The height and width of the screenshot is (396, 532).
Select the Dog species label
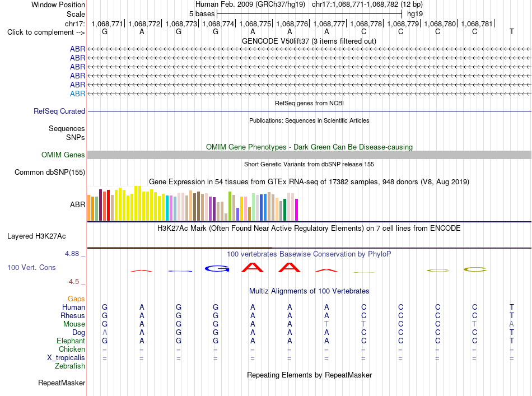79,333
